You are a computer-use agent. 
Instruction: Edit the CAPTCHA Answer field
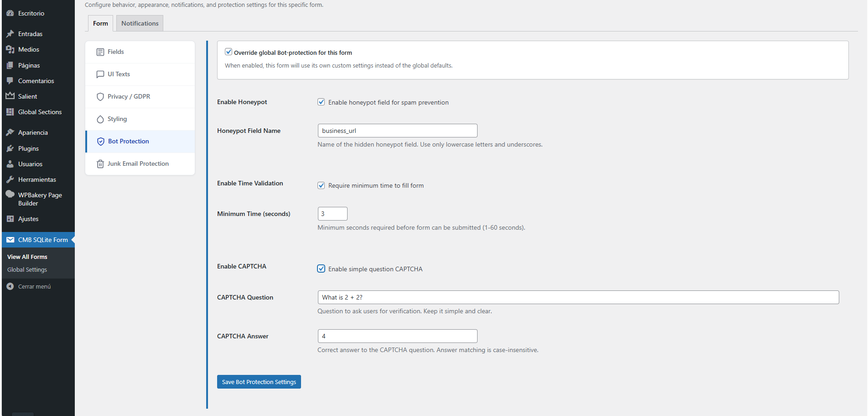tap(397, 336)
